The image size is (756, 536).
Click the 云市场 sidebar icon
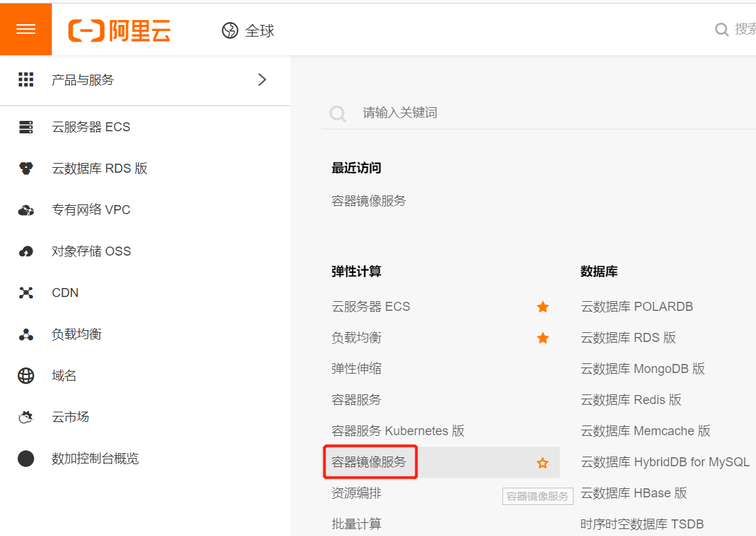26,417
